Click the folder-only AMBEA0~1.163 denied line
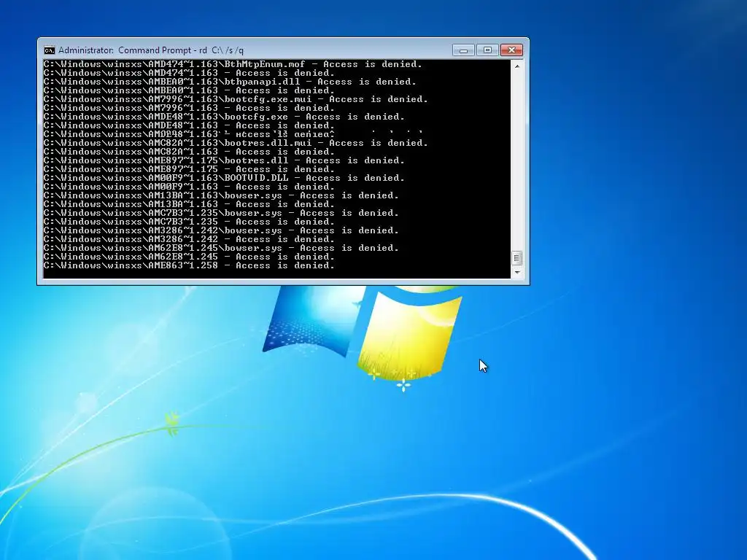 coord(189,90)
